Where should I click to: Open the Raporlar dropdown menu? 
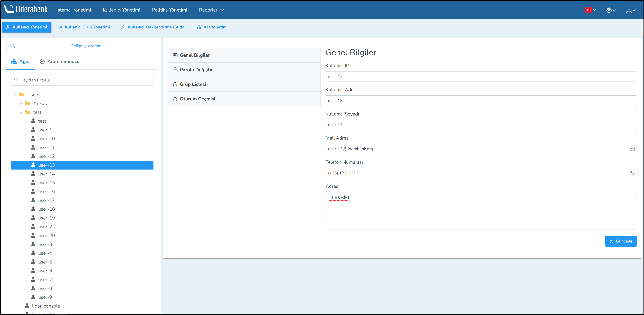click(x=211, y=10)
